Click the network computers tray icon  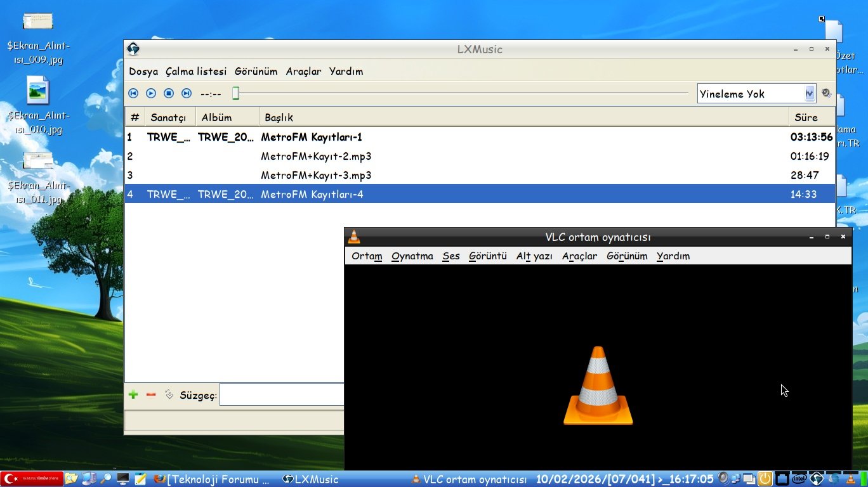pyautogui.click(x=736, y=479)
